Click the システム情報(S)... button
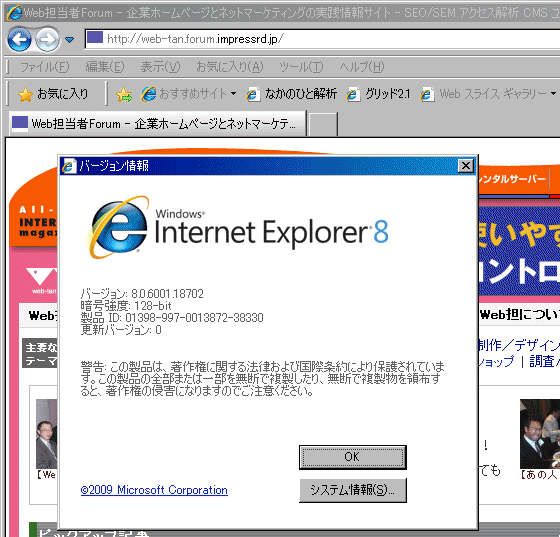 click(x=352, y=490)
